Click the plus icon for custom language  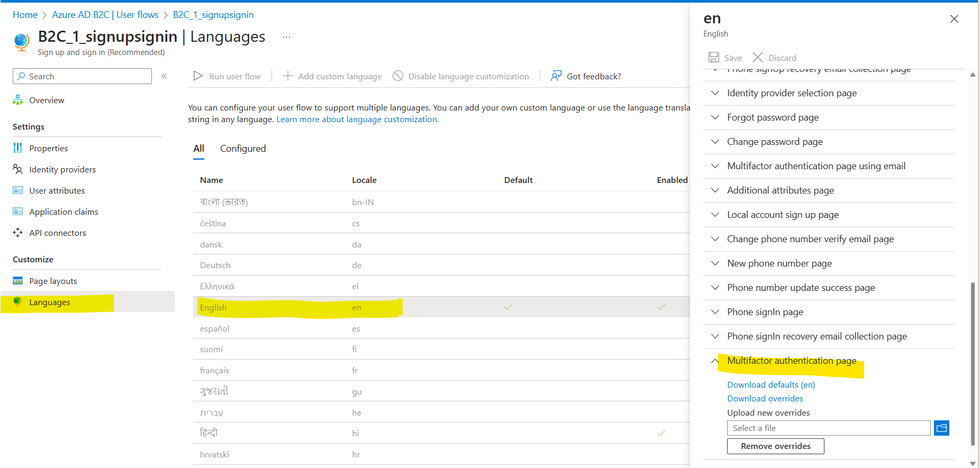click(x=288, y=76)
